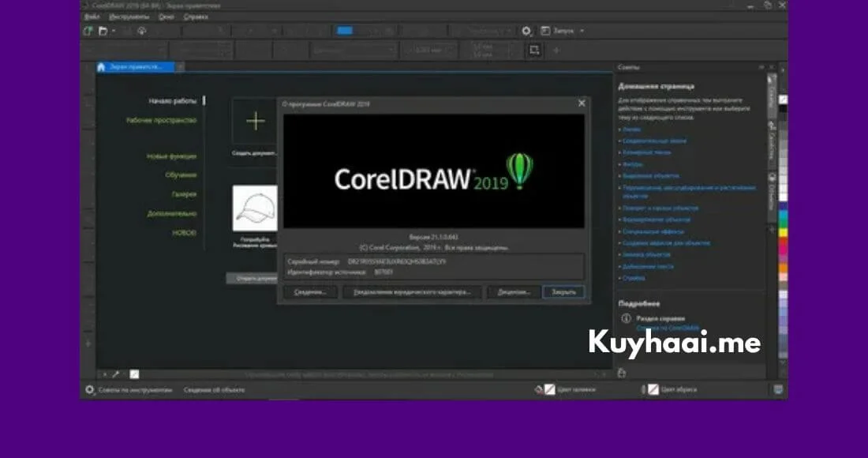
Task: Open the Инструменты menu
Action: (129, 17)
